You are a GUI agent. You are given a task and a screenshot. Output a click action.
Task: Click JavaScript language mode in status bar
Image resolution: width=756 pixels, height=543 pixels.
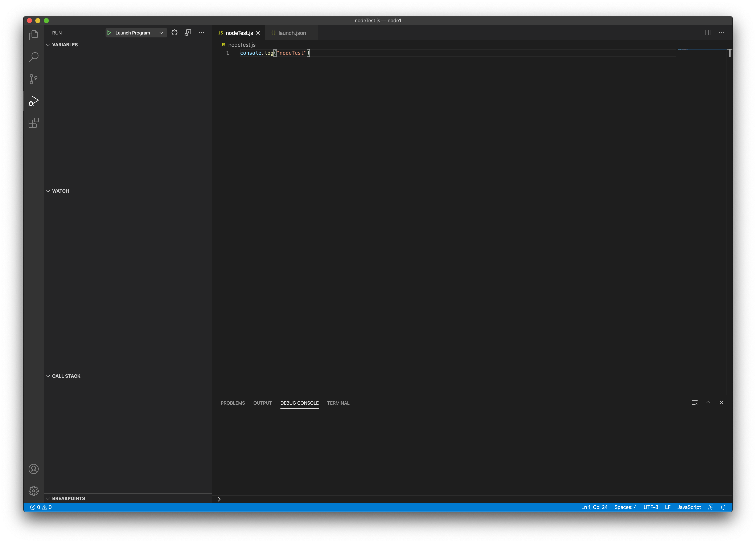click(689, 507)
